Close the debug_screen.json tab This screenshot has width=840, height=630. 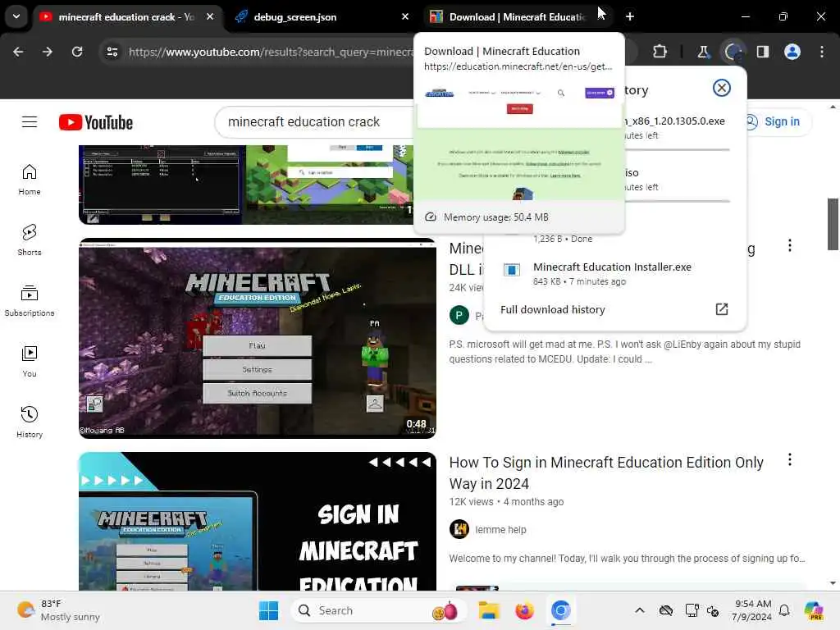(x=405, y=16)
